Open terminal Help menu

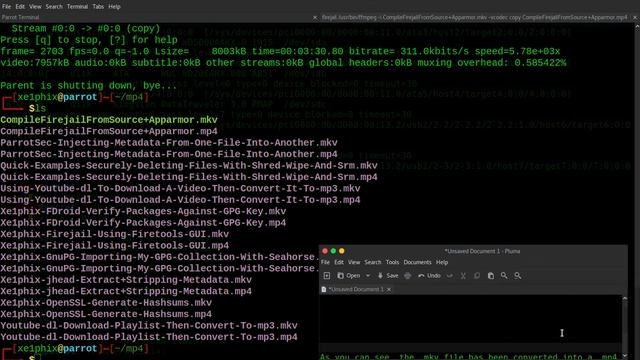[114, 7]
